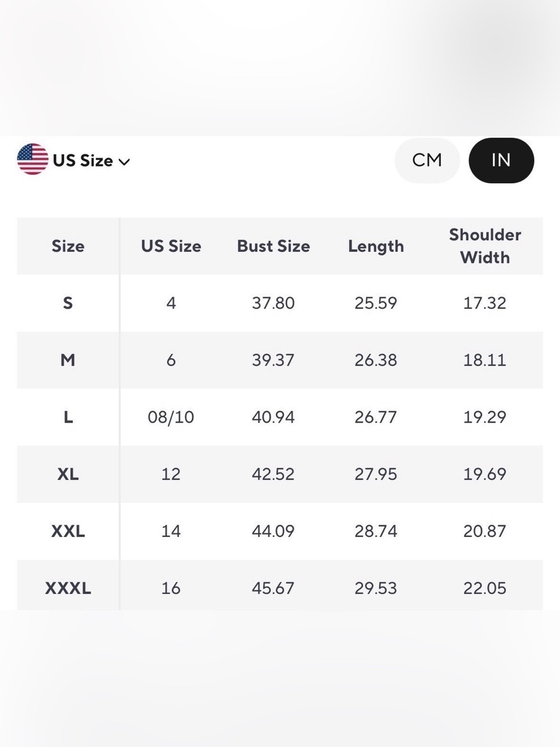Click the 22.05 shoulder width value
560x747 pixels.
coord(485,588)
